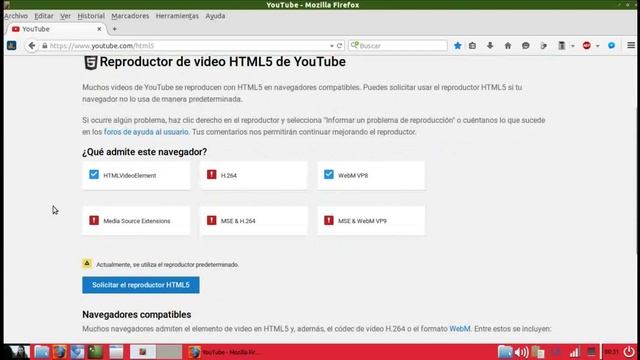Click the clipboard tray icon
The width and height of the screenshot is (640, 360).
point(538,352)
